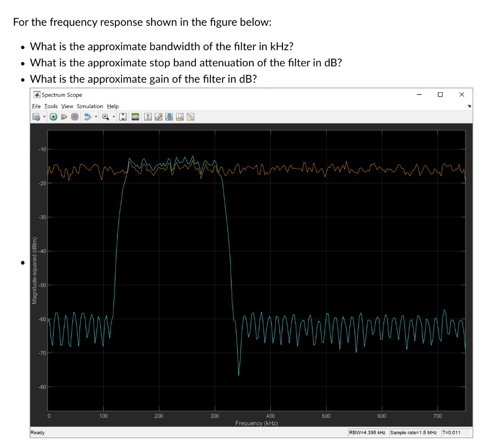Select the Zoom In tool

(x=106, y=117)
